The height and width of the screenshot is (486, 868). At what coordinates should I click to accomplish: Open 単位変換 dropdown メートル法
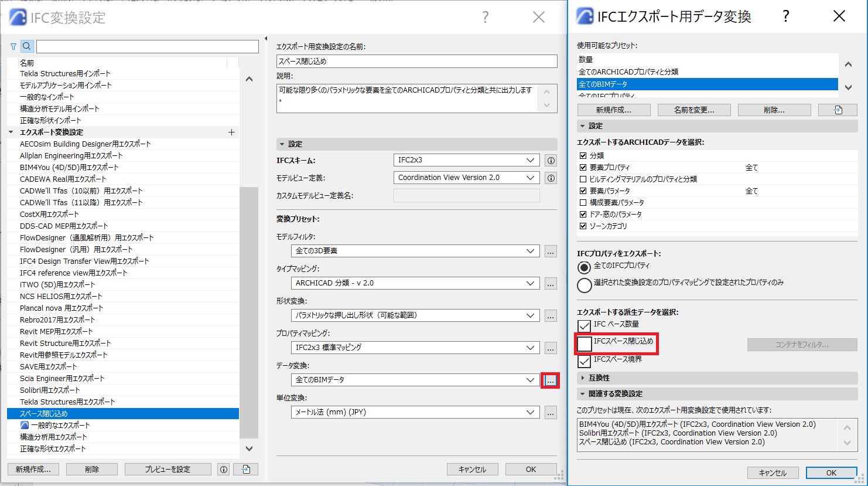tap(415, 412)
